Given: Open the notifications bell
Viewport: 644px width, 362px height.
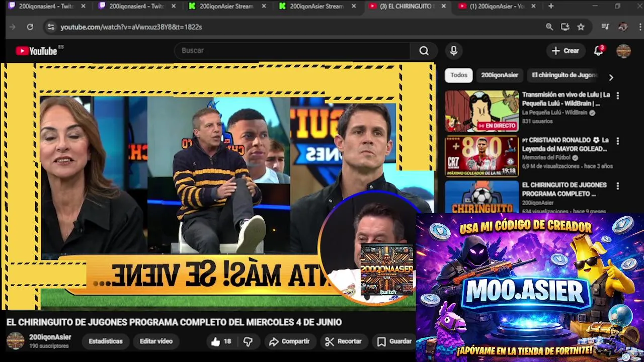Looking at the screenshot, I should coord(598,51).
